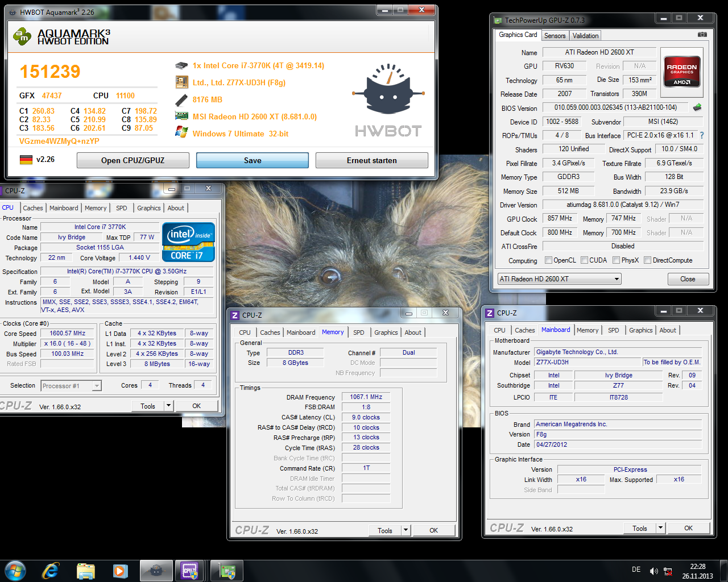This screenshot has height=582, width=728.
Task: Click the Core Speed value 1600.57 MHz
Action: (x=68, y=334)
